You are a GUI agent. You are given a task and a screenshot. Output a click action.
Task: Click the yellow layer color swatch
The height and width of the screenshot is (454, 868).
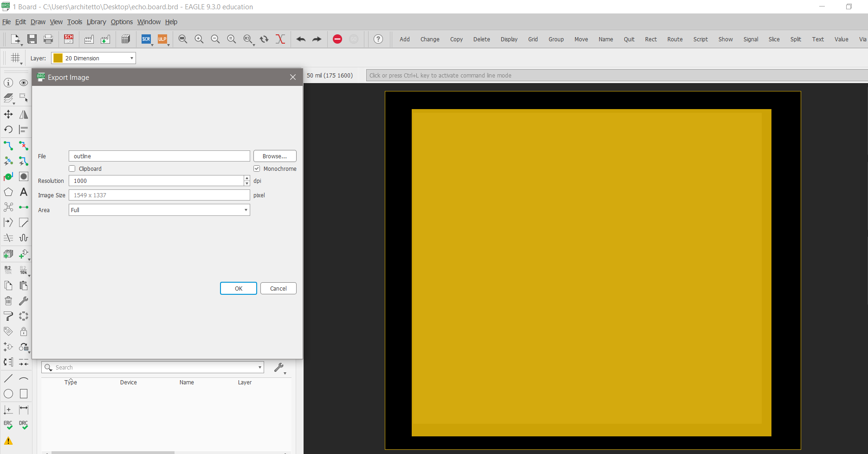[x=58, y=58]
